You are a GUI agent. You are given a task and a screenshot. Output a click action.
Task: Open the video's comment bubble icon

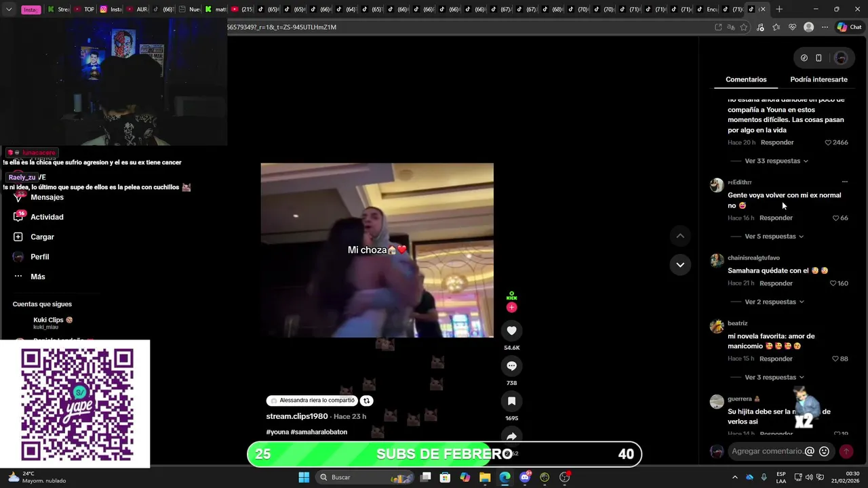click(511, 366)
